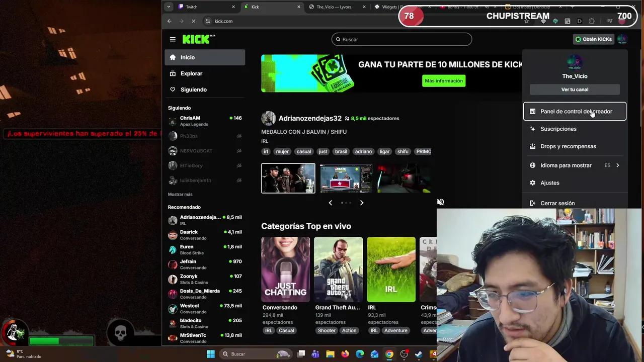The height and width of the screenshot is (362, 644).
Task: Open the site info icon by kick.com
Action: (208, 21)
